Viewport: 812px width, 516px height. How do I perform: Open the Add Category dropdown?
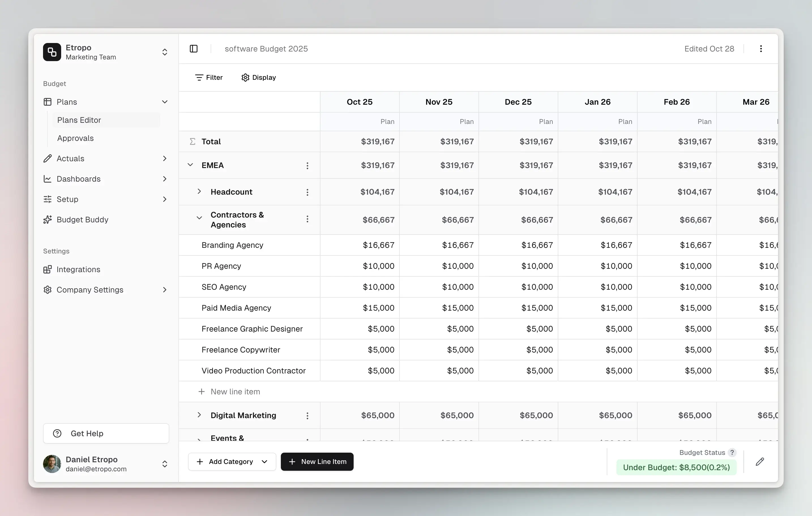click(x=232, y=461)
